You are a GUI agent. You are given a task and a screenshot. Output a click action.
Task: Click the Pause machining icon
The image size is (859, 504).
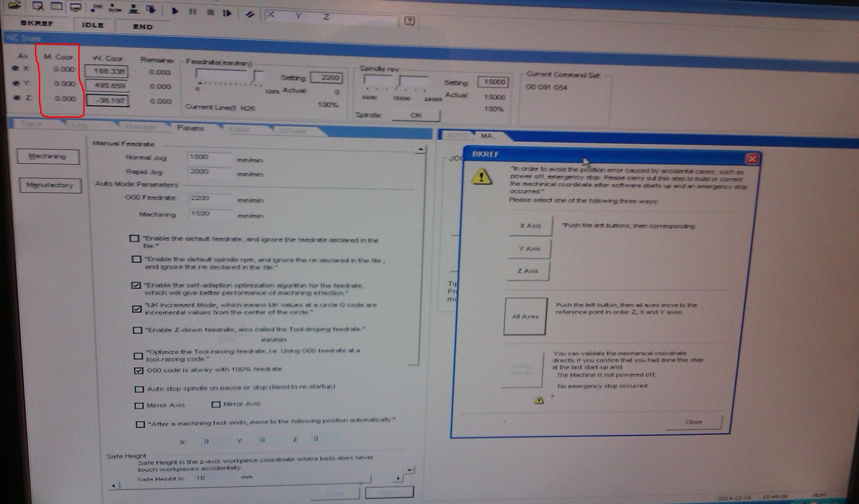(193, 12)
